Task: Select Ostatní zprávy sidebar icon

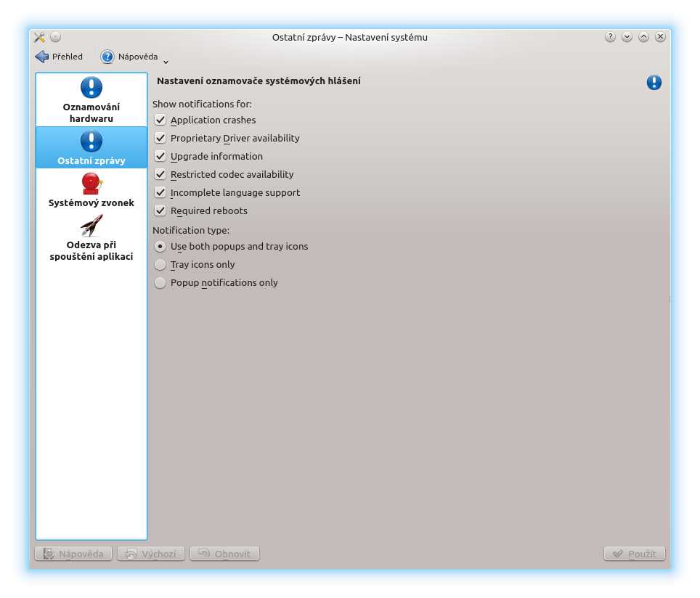Action: click(x=91, y=141)
